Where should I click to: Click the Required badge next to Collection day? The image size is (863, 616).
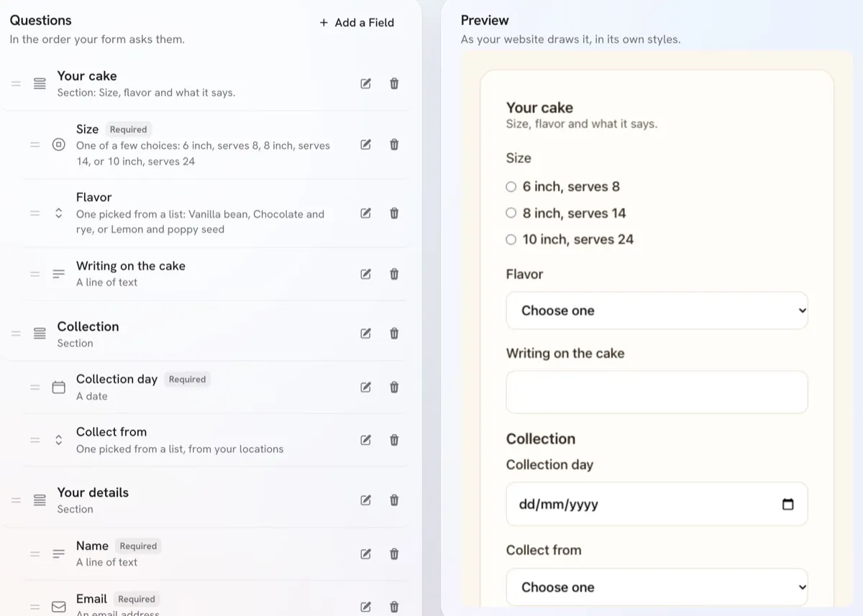(x=187, y=380)
